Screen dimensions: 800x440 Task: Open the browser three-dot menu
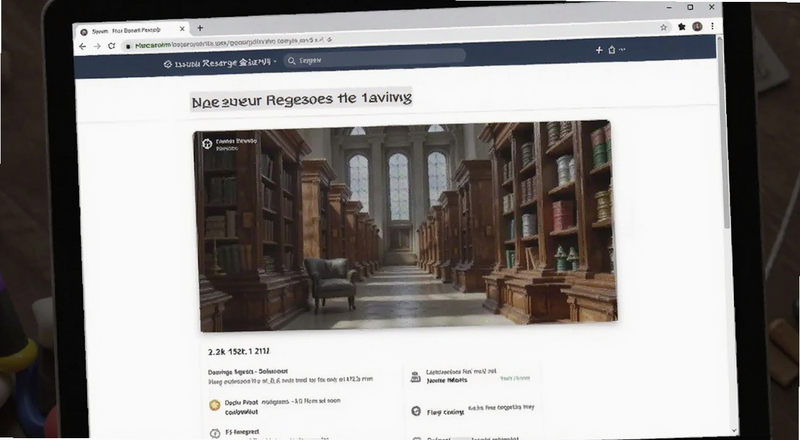tap(712, 26)
